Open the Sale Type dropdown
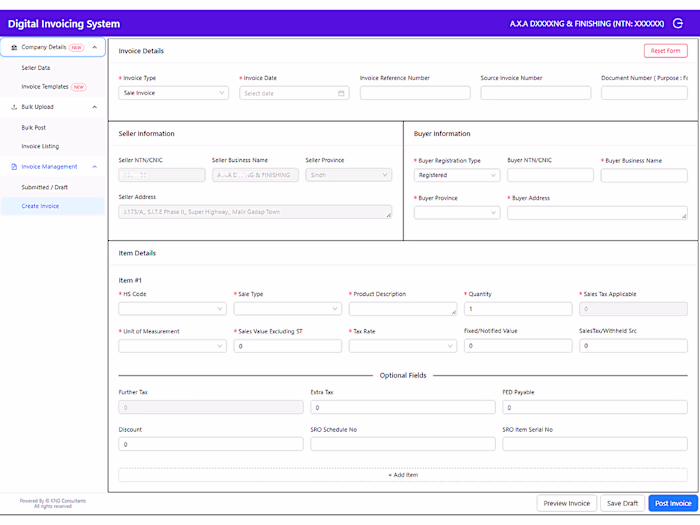700x525 pixels. 288,308
